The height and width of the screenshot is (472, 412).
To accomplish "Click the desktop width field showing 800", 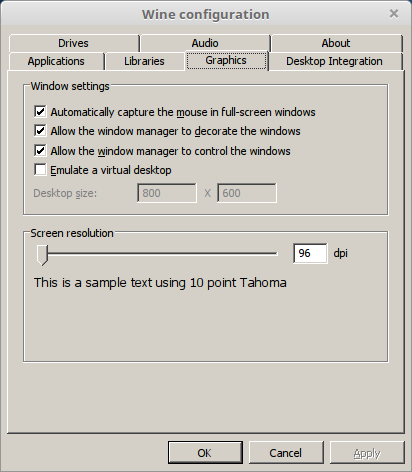I will (x=167, y=193).
